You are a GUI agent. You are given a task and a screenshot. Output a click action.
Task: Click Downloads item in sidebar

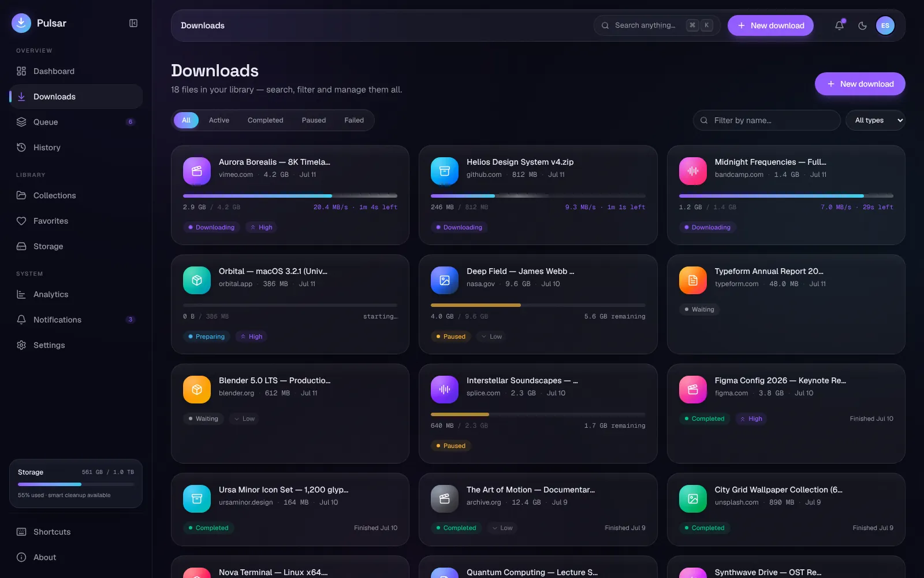[x=76, y=97]
